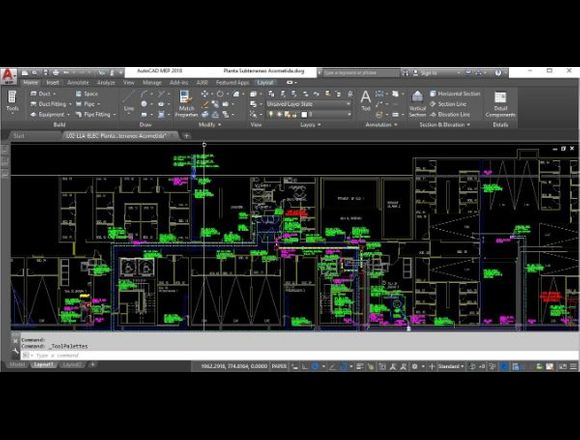Screen dimensions: 580x440
Task: Click the Horizontal Section tool
Action: (455, 94)
